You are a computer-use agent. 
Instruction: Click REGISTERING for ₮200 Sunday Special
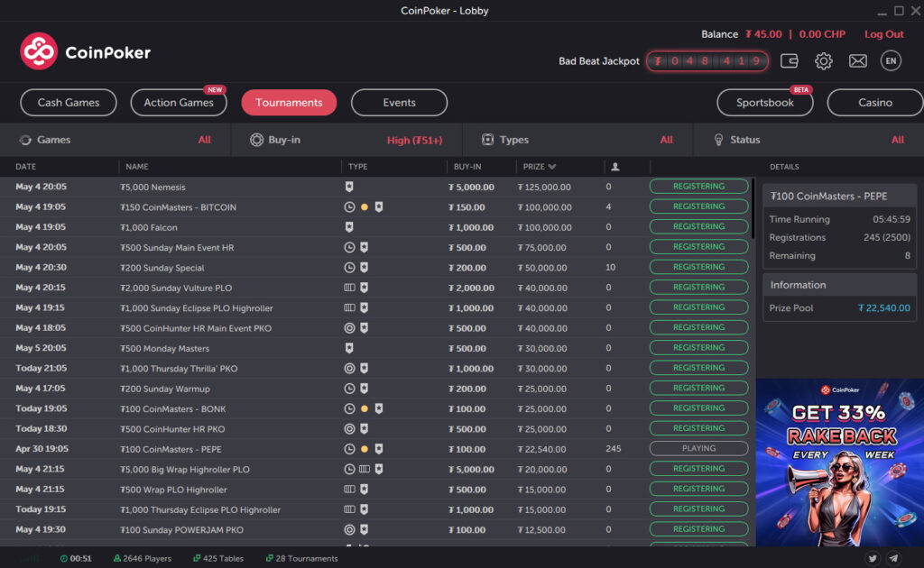click(699, 267)
